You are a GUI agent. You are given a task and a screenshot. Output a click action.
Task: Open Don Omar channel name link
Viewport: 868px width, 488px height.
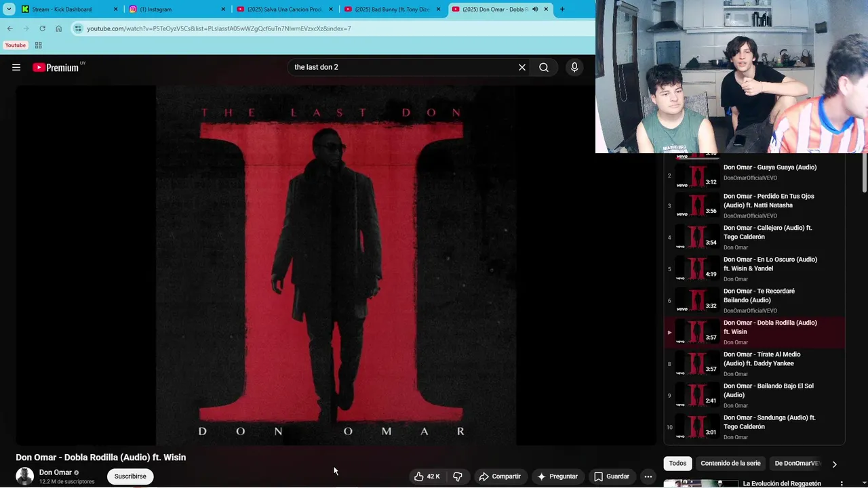56,472
